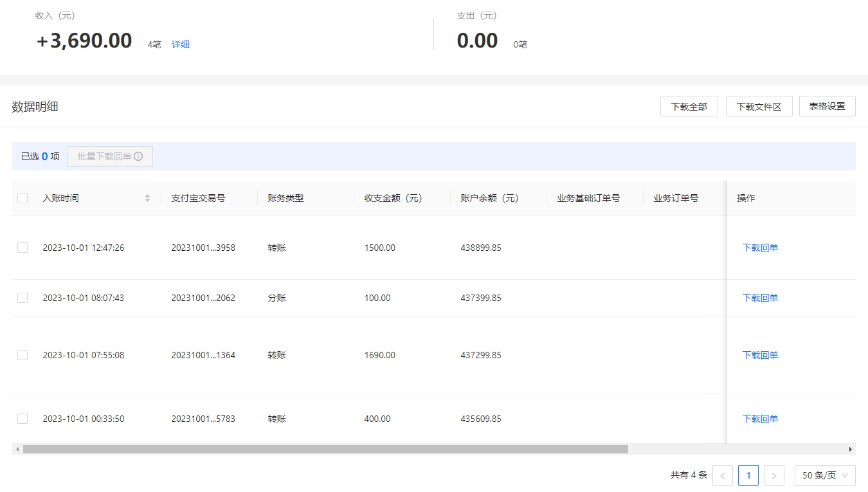Click the horizontal scrollbar thumb under table
Viewport: 868px width, 492px height.
tap(325, 449)
